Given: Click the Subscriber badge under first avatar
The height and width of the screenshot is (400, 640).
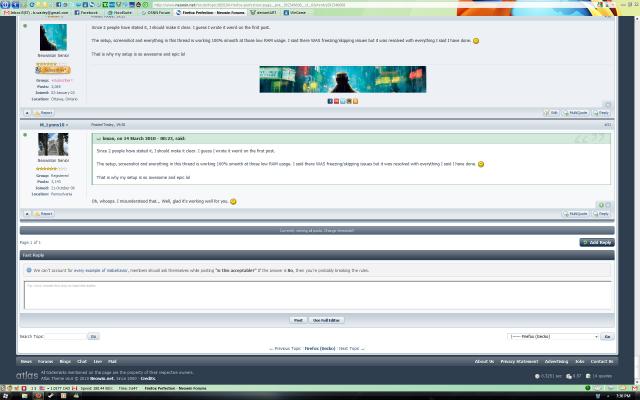Looking at the screenshot, I should pos(53,70).
